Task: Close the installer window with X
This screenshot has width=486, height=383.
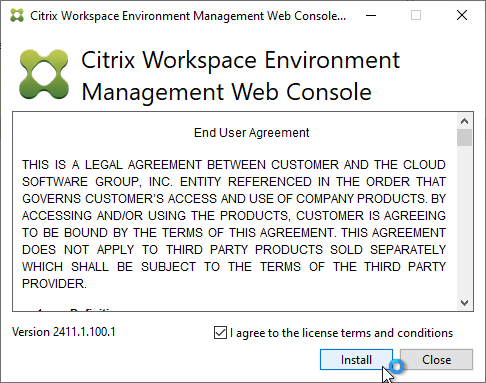Action: (x=462, y=15)
